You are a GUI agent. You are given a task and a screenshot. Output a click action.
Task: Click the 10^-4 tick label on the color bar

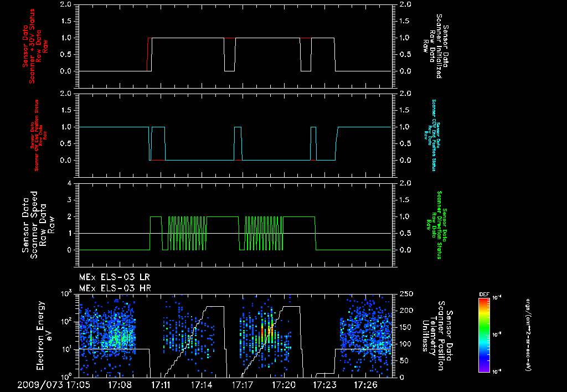tap(497, 298)
